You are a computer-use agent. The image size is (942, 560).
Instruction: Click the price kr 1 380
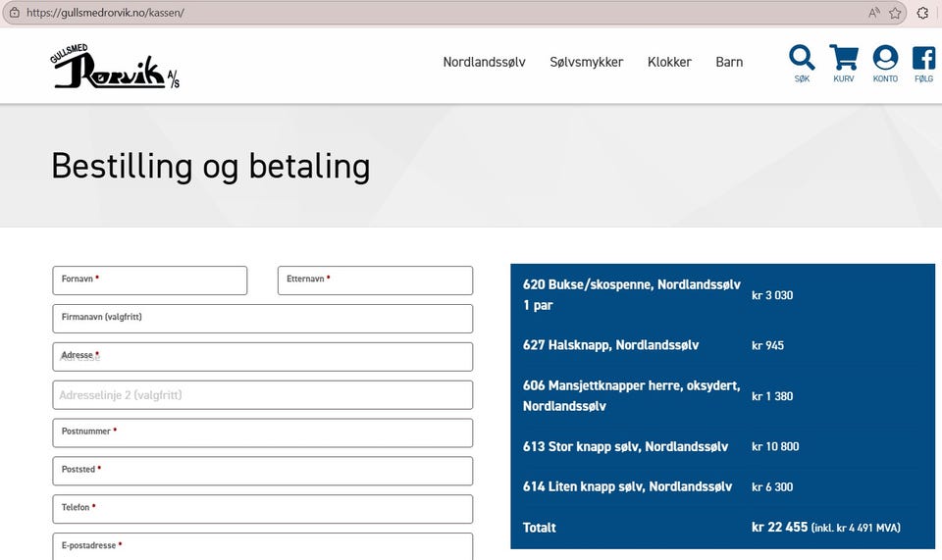click(772, 396)
